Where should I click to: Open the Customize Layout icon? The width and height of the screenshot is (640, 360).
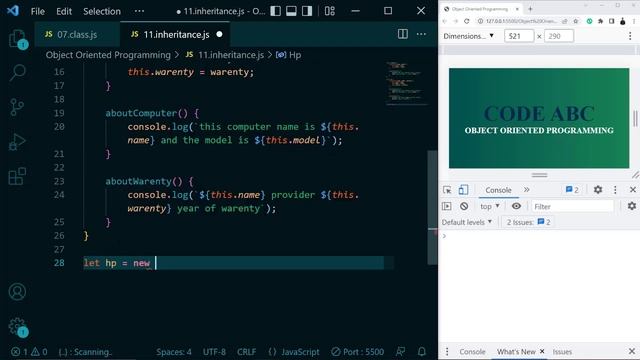click(x=330, y=11)
